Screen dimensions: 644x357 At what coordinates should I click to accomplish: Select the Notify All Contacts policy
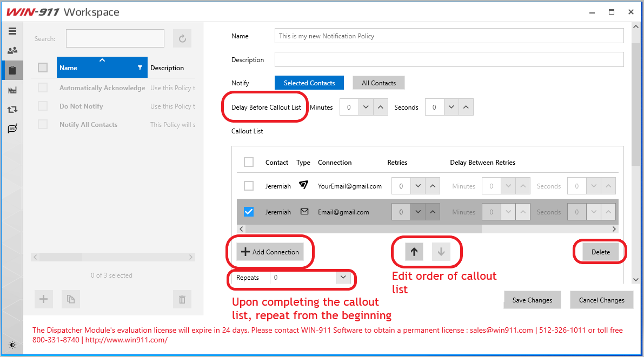click(x=113, y=124)
